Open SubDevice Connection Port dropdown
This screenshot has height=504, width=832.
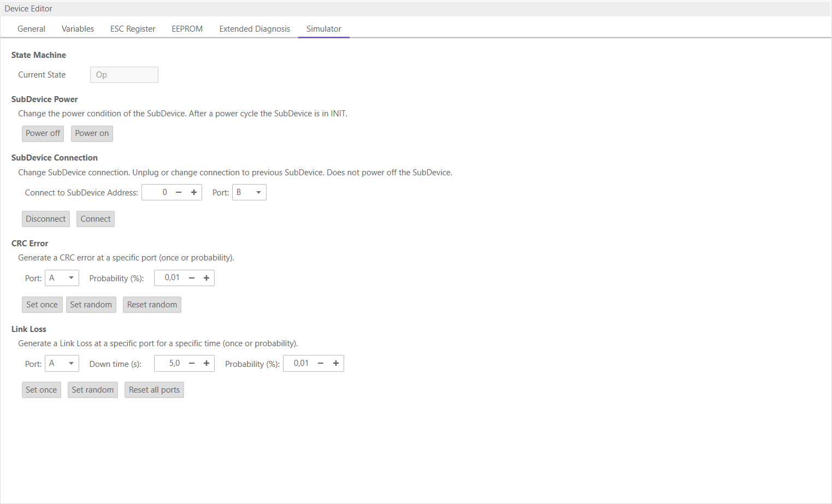250,192
